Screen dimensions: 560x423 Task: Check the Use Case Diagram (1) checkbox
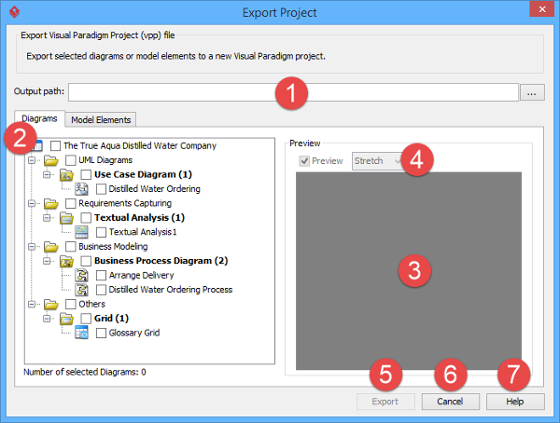point(86,175)
